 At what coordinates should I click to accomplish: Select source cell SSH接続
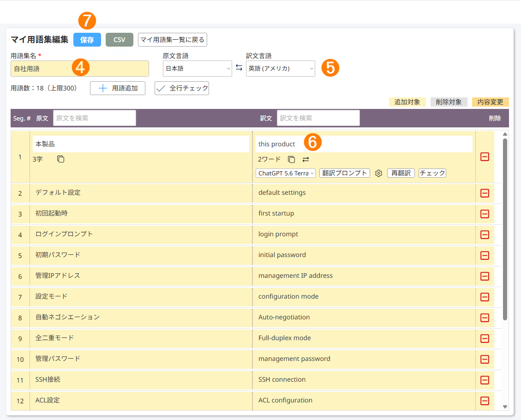[141, 380]
